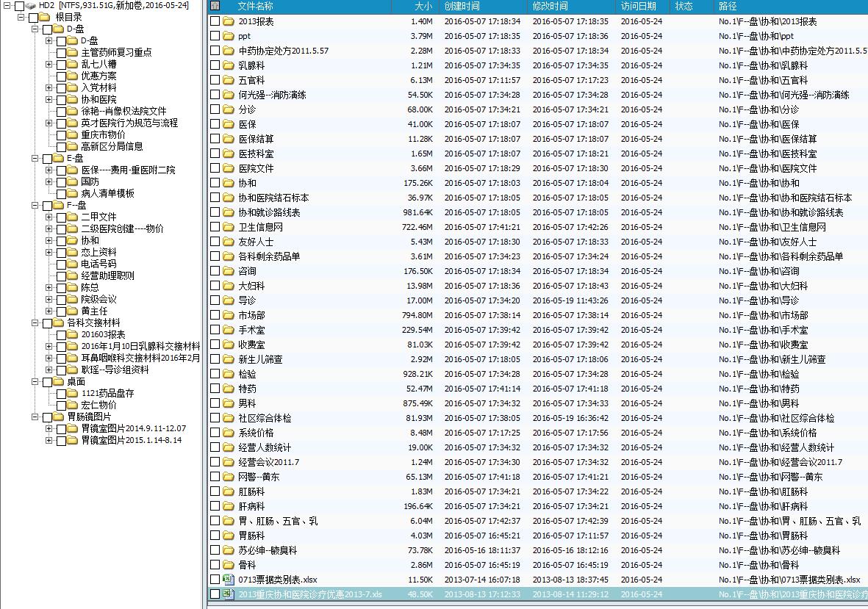Toggle checkbox for 协和医院 in tree
This screenshot has height=609, width=868.
61,99
